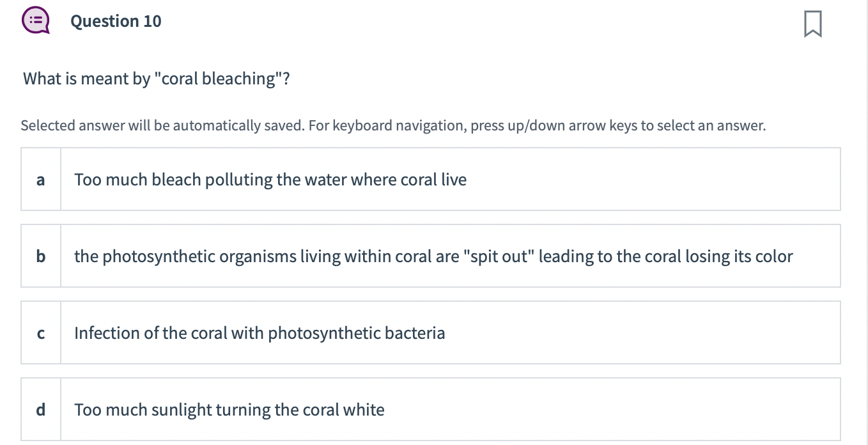Click the words "coral live" in option a
Screen dimensions: 868x445
pos(433,180)
